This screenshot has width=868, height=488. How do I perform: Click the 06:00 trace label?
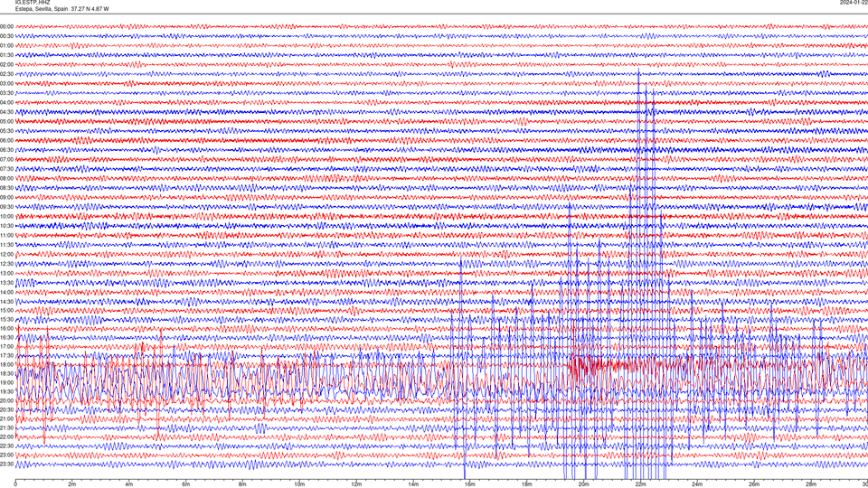(x=6, y=141)
